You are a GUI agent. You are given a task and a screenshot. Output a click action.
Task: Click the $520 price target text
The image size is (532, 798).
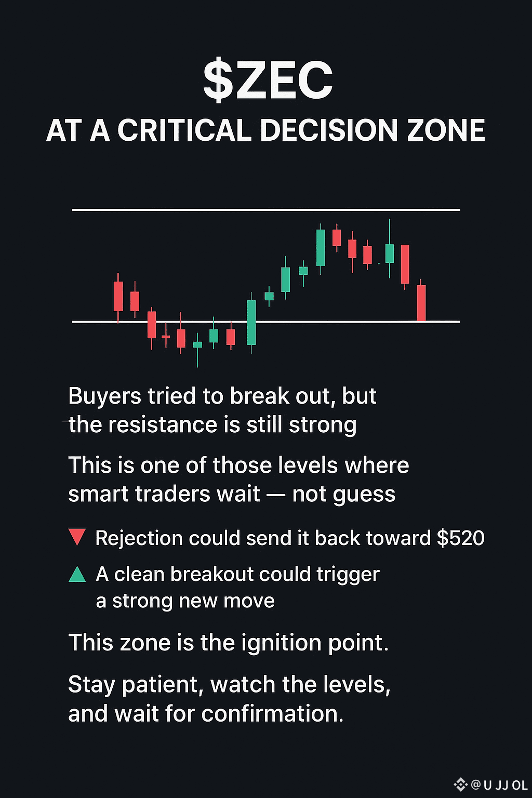coord(461,538)
